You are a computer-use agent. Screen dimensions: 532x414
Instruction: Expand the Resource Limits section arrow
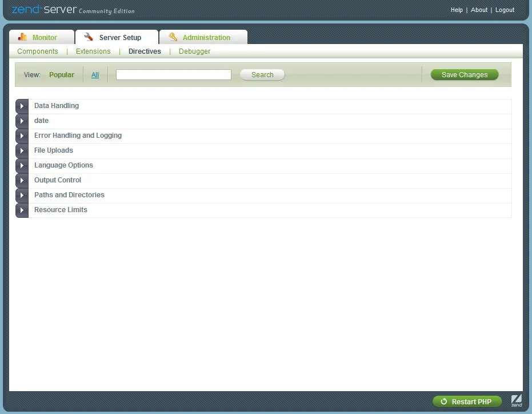pyautogui.click(x=22, y=210)
